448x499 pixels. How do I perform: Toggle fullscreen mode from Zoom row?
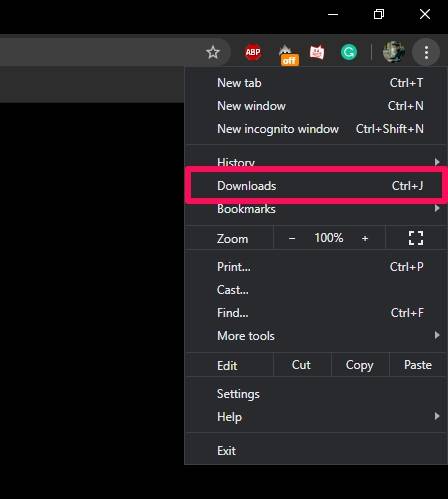pyautogui.click(x=416, y=238)
